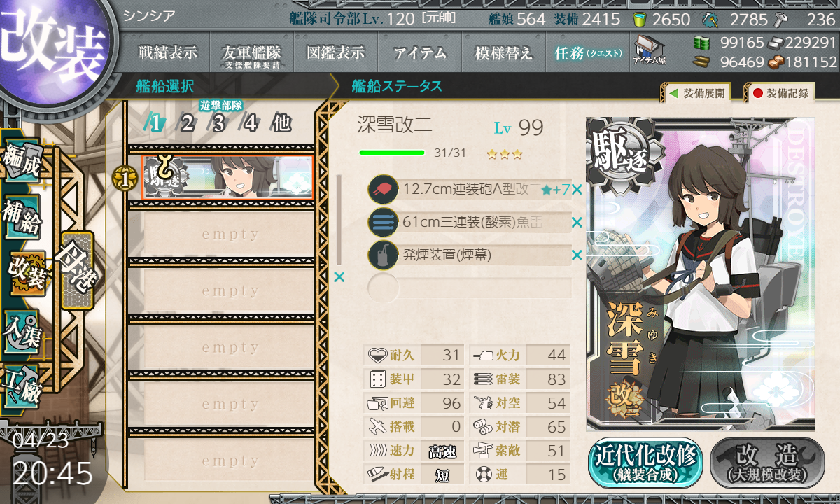
Task: Open the 入渠 repair dock side icon
Action: (x=22, y=329)
